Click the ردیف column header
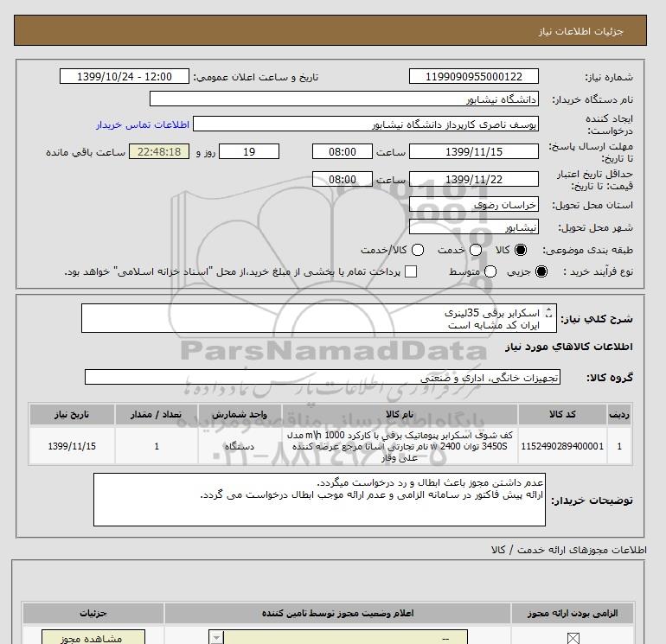 pos(619,414)
